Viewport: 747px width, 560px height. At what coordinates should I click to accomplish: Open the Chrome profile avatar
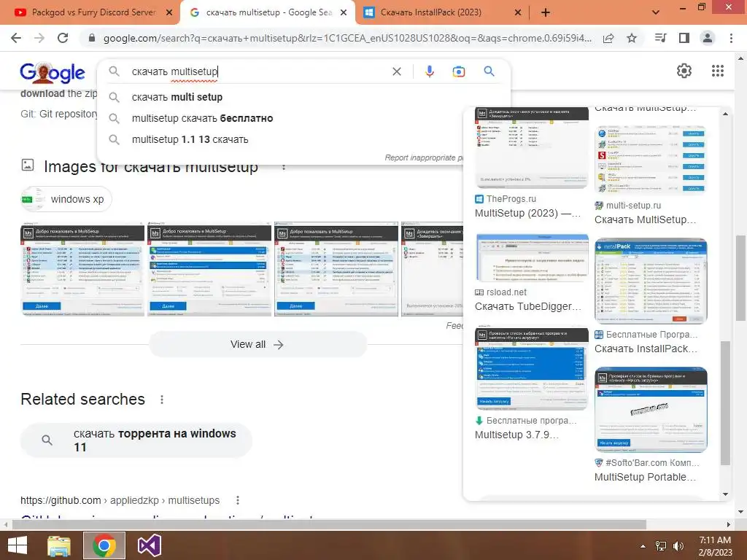(708, 38)
